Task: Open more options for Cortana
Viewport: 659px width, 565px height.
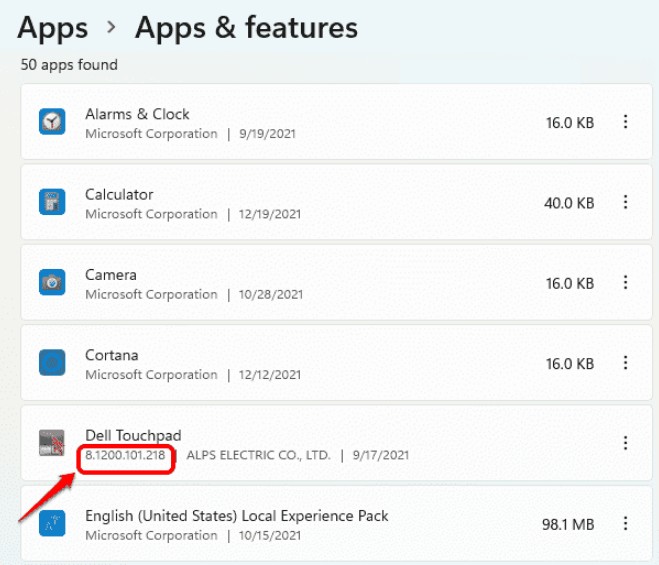Action: click(x=625, y=363)
